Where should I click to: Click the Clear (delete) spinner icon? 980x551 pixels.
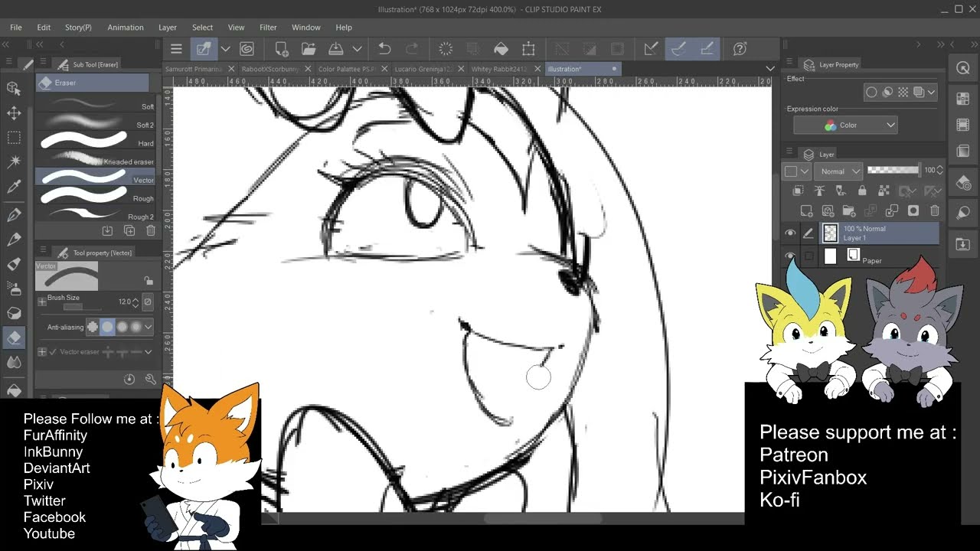446,49
